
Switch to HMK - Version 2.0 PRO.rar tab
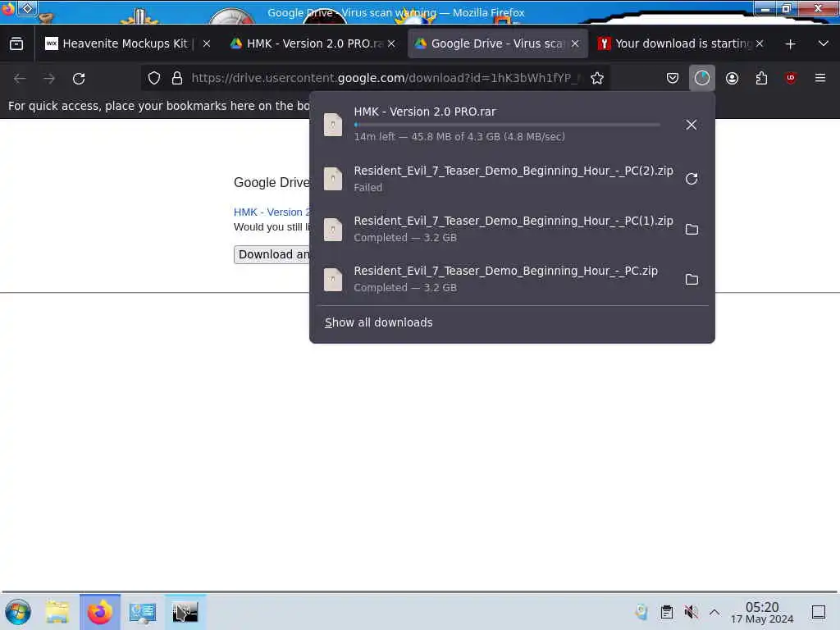coord(314,44)
